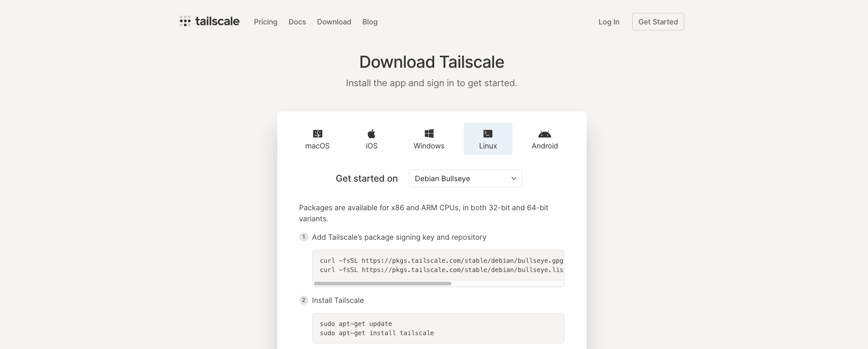Select the Linux terminal icon

(x=488, y=134)
